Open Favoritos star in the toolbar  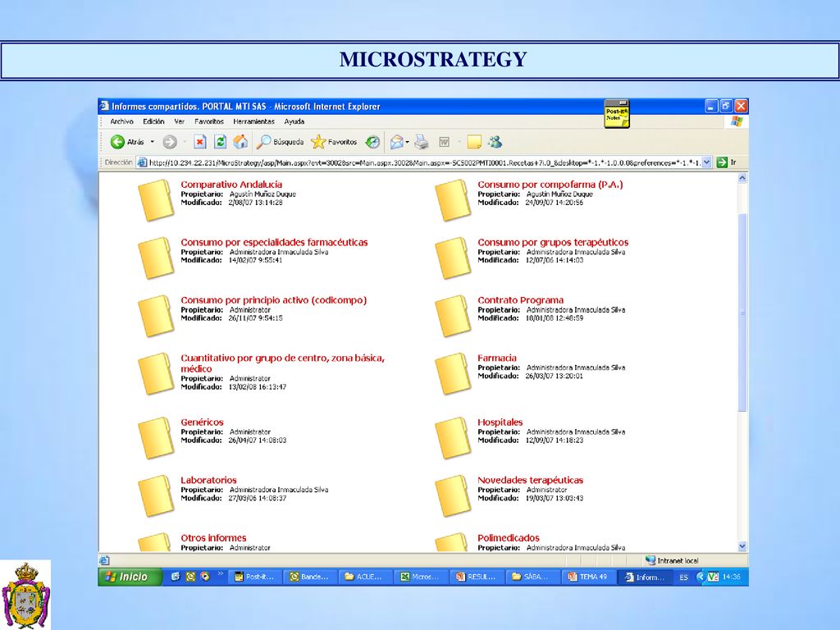[x=334, y=142]
